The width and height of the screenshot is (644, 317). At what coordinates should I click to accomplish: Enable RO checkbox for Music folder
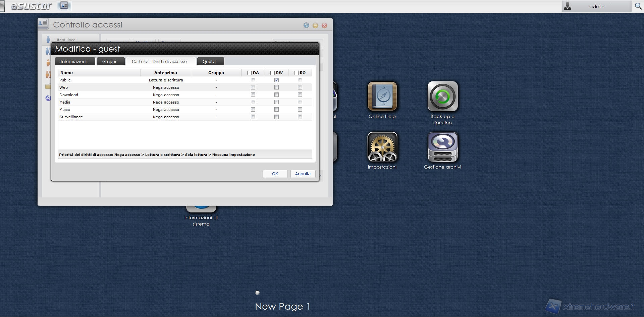pyautogui.click(x=300, y=110)
